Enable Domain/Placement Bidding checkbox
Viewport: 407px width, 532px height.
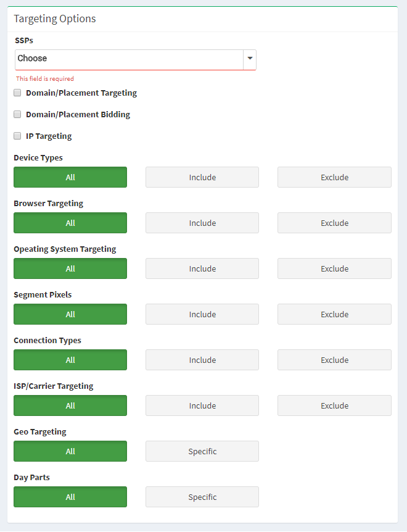tap(17, 114)
